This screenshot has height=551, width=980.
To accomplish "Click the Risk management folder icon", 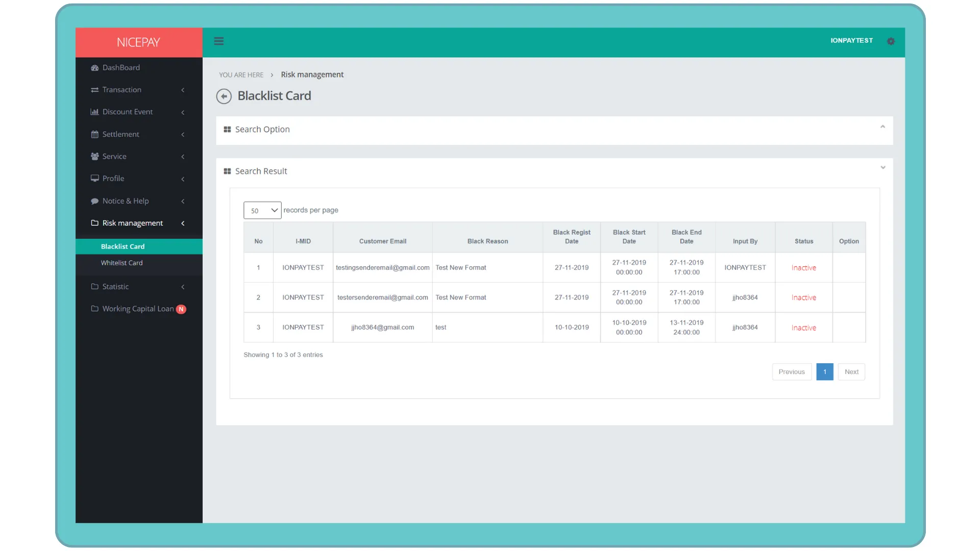I will 93,222.
